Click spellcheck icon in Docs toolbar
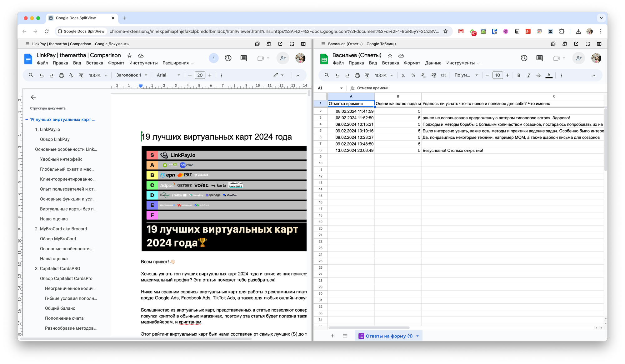 [x=71, y=75]
